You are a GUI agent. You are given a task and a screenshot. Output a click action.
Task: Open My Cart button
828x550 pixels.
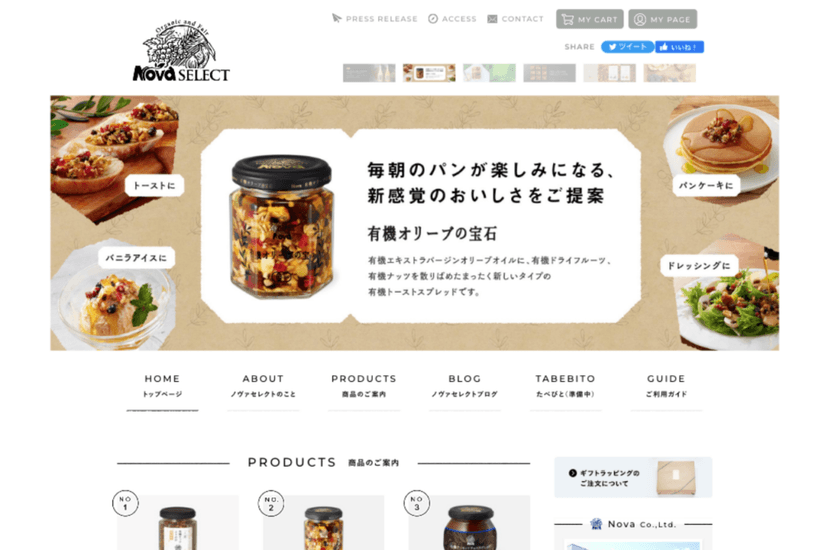coord(590,19)
